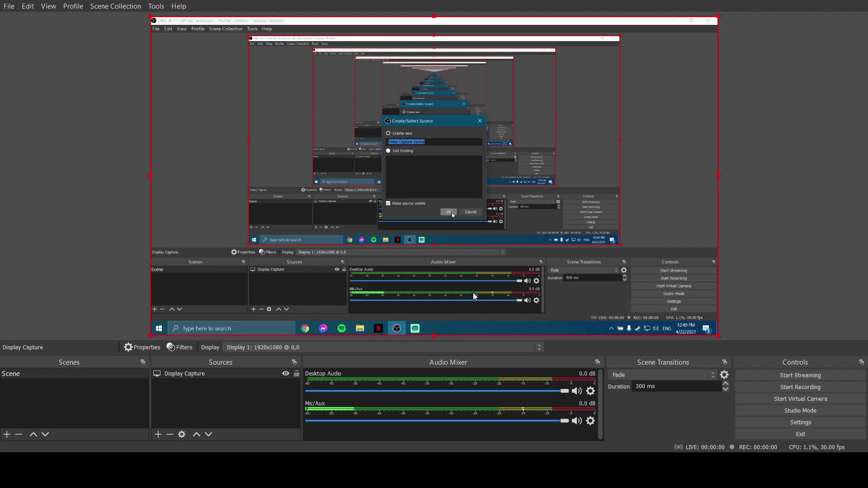The image size is (868, 488).
Task: Open the Help menu in the outer OBS window
Action: click(179, 6)
